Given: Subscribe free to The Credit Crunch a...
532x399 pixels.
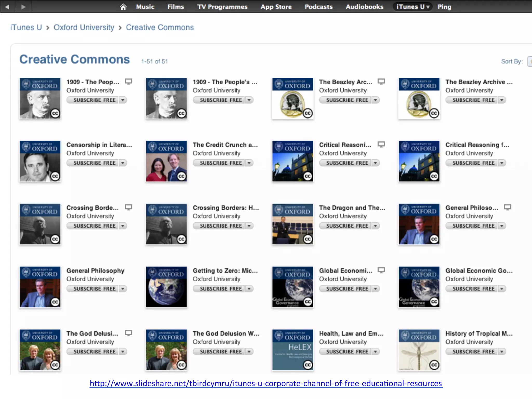Looking at the screenshot, I should tap(219, 163).
